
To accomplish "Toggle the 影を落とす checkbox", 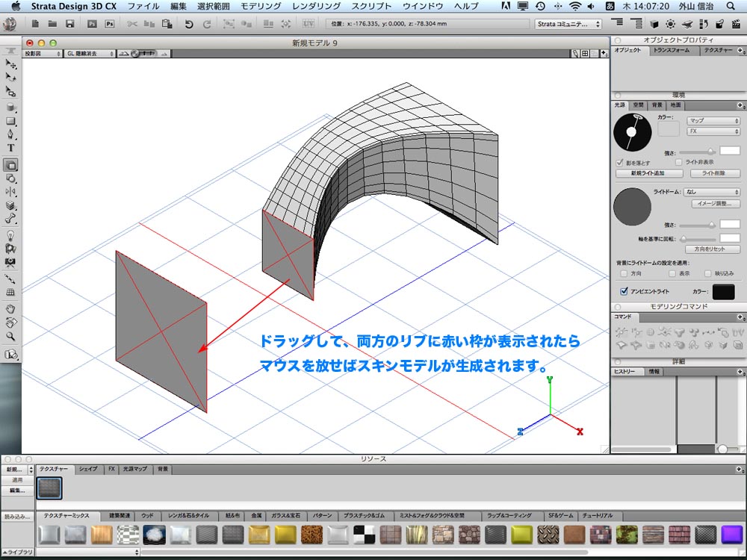I will point(619,162).
